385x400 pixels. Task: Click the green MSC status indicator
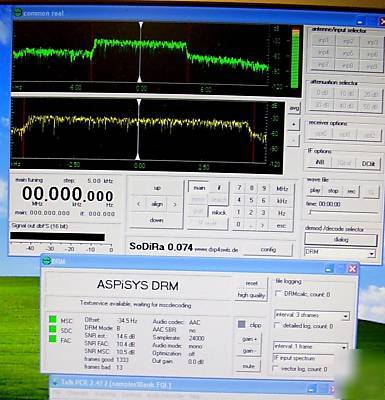[x=53, y=319]
